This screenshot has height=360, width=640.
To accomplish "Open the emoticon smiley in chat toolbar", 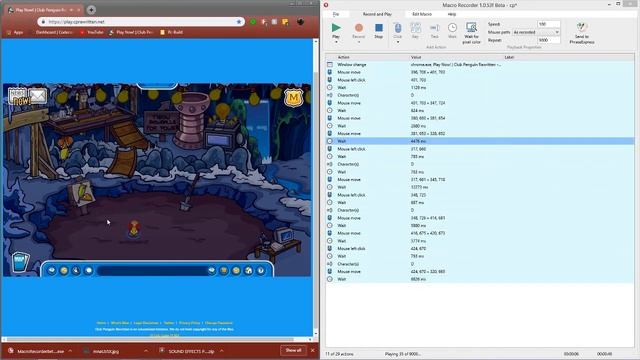I will pyautogui.click(x=64, y=270).
